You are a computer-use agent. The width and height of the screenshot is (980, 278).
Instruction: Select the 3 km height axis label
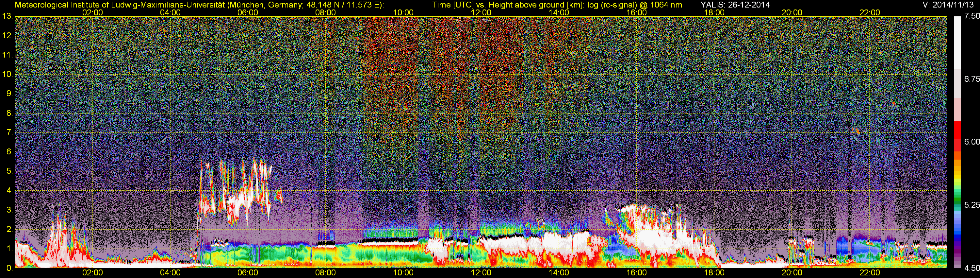9,210
